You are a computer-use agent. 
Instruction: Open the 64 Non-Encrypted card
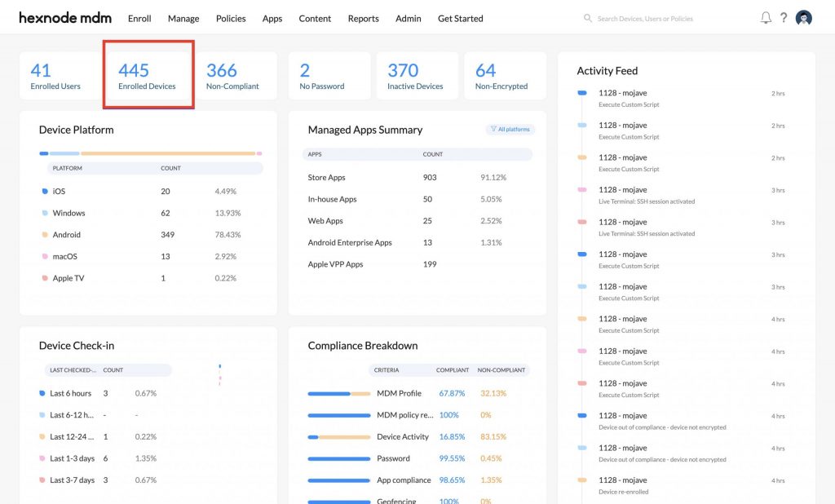point(506,76)
